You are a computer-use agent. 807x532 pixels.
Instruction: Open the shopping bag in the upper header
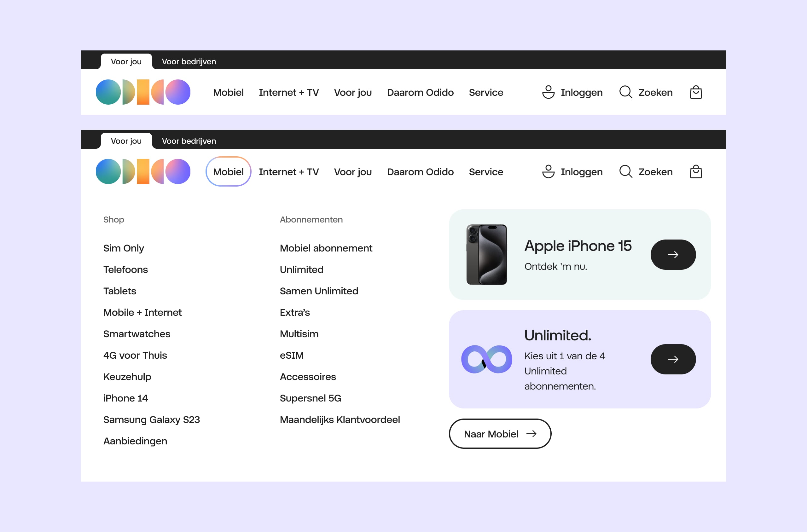coord(696,92)
